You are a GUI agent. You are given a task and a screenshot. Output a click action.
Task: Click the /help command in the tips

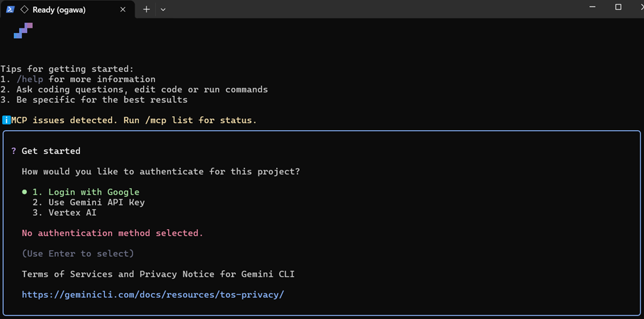[30, 79]
